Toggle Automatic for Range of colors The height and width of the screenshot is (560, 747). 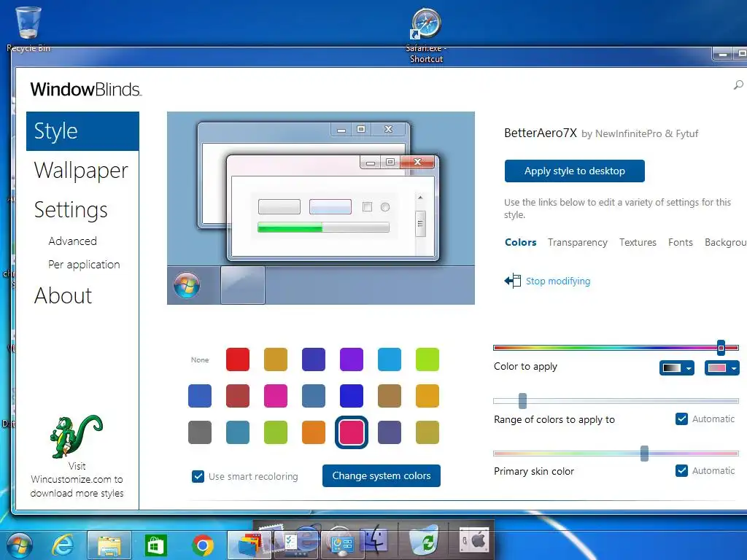pos(682,419)
